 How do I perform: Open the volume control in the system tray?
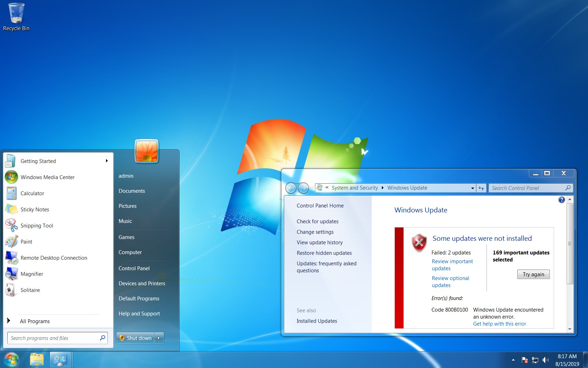pyautogui.click(x=546, y=360)
